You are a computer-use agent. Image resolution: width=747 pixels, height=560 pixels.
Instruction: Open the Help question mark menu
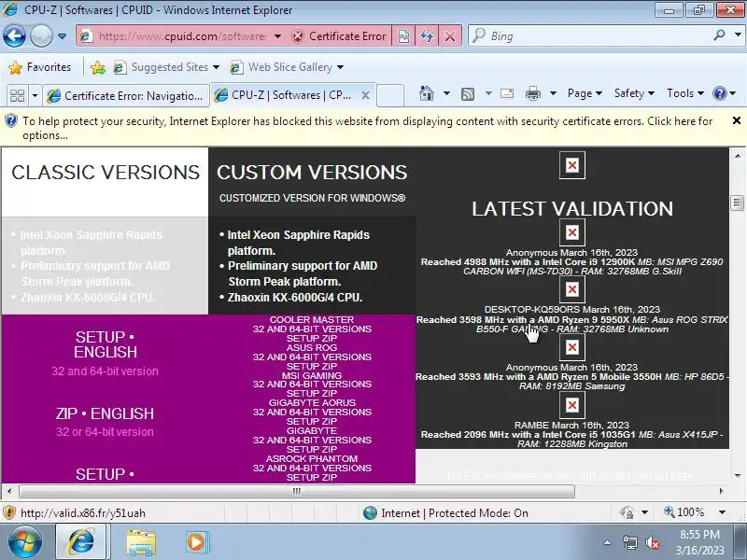tap(725, 93)
